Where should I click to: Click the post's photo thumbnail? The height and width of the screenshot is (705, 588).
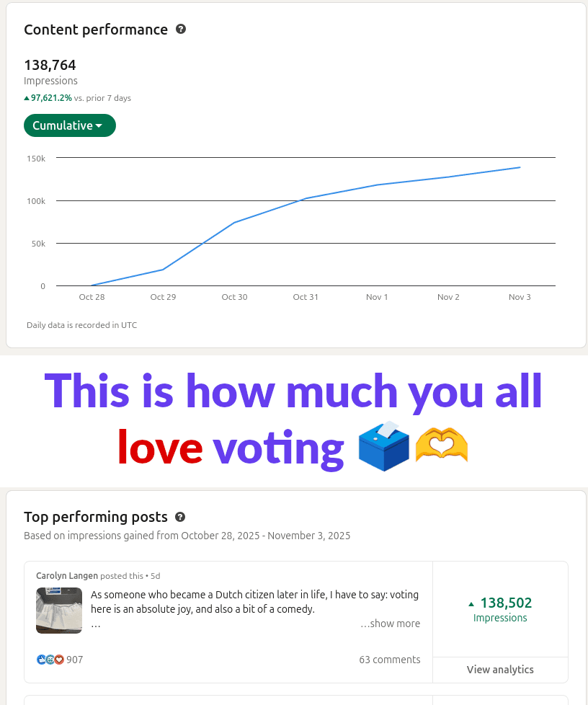pyautogui.click(x=59, y=610)
